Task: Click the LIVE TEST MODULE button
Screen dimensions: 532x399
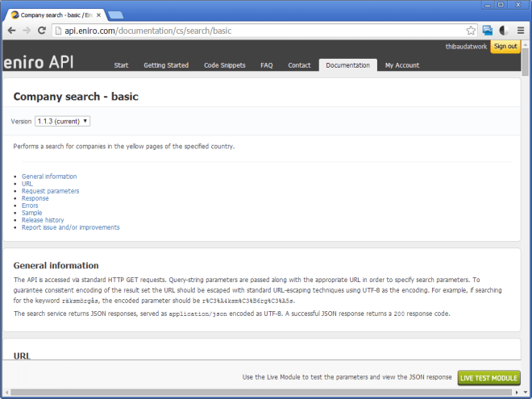Action: tap(488, 377)
